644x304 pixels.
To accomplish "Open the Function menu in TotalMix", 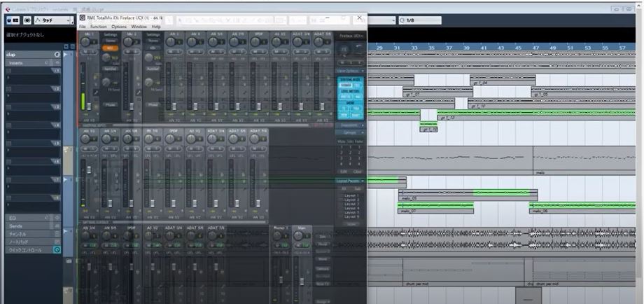I will coord(99,27).
